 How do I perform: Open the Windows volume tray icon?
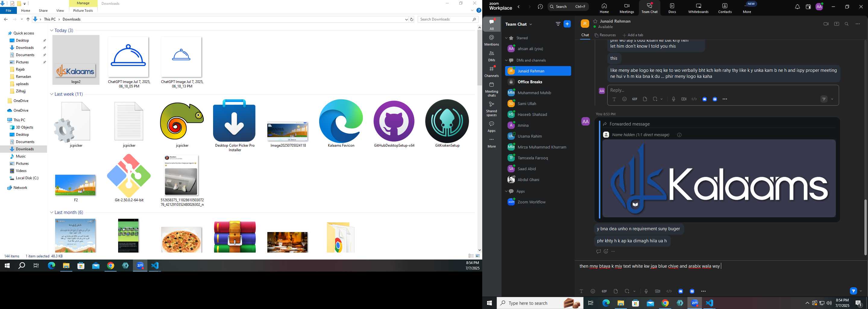coord(829,303)
